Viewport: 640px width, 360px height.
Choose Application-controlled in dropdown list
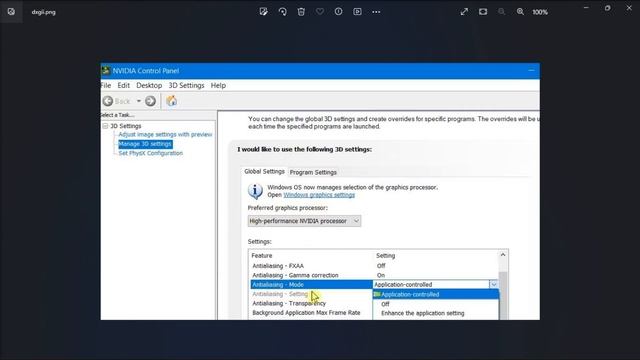pyautogui.click(x=436, y=294)
